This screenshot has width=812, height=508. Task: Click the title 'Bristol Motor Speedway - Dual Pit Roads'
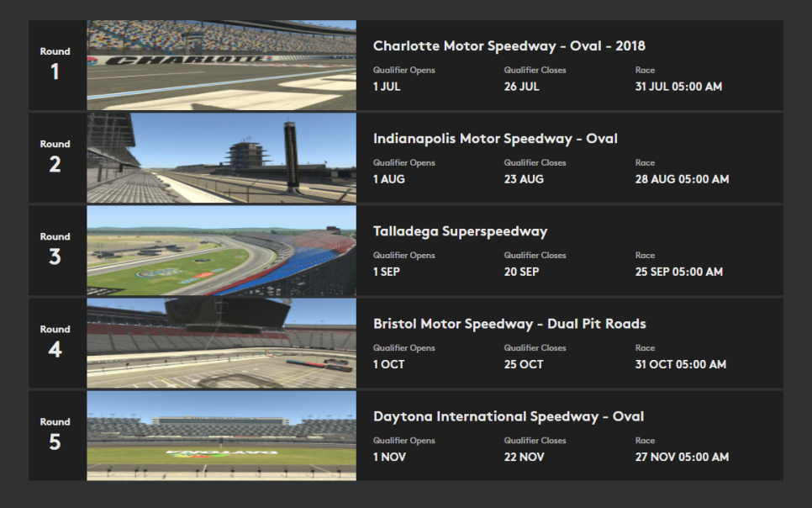pos(509,324)
